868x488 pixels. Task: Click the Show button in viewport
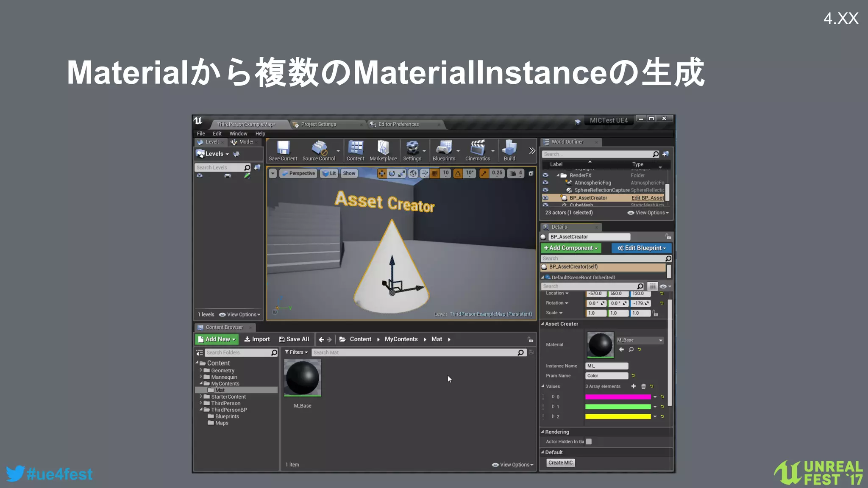[x=349, y=173]
